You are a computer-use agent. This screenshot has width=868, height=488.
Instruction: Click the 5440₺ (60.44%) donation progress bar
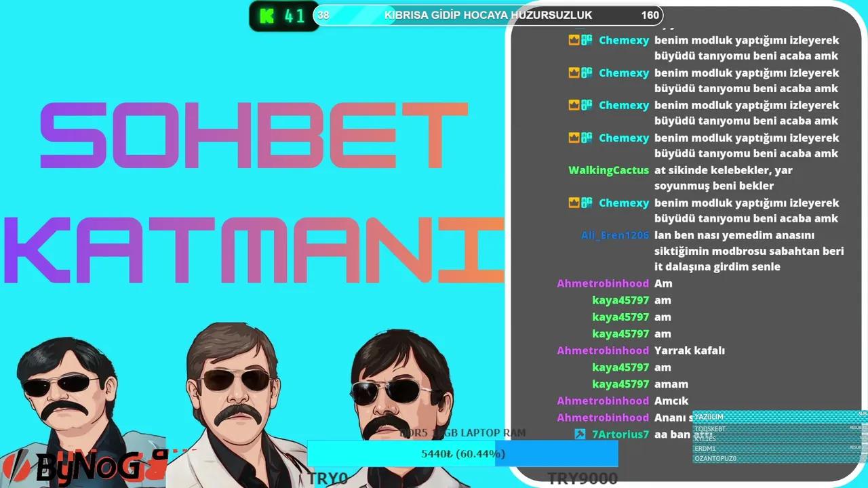462,453
